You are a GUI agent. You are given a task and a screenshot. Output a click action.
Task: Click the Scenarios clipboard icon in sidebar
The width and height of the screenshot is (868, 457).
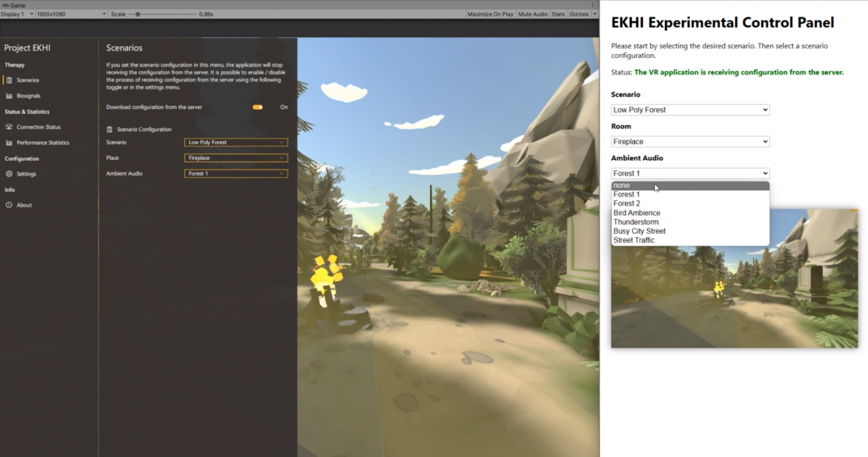tap(9, 80)
